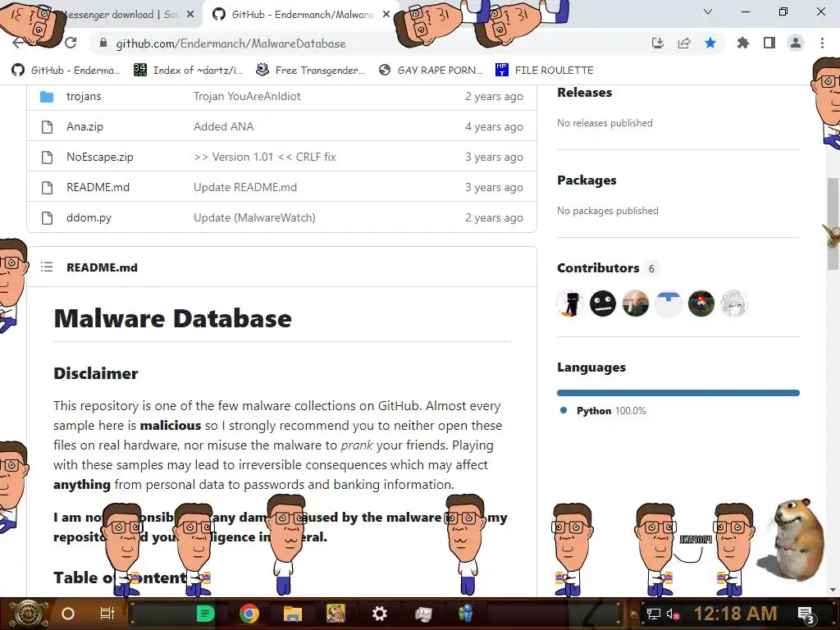Open Chrome's three-dot menu
This screenshot has width=840, height=630.
click(x=822, y=43)
